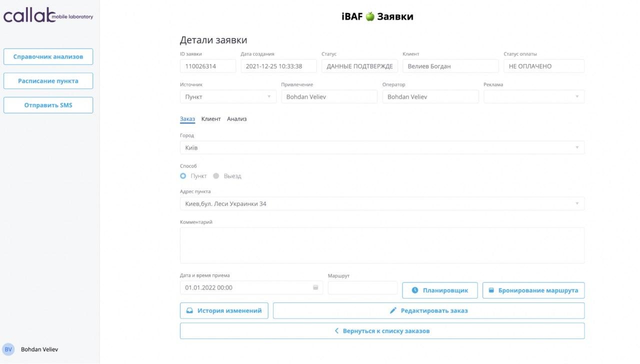The height and width of the screenshot is (364, 640).
Task: Open the Реклама dropdown
Action: [x=533, y=96]
